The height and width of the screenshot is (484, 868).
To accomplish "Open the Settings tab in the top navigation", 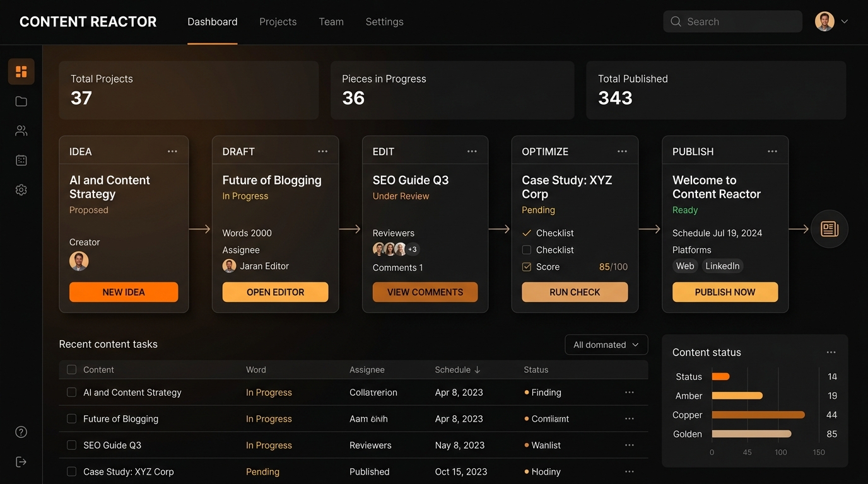I will 385,21.
